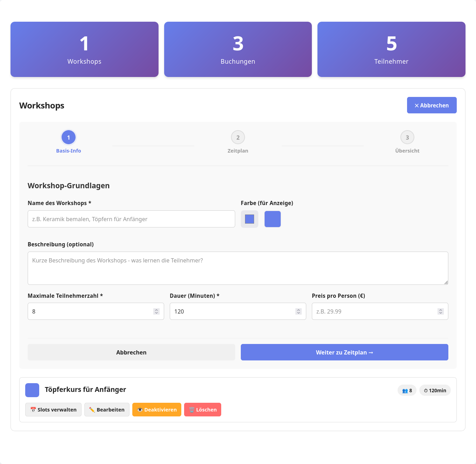
Task: Increase Maximale Teilnehmerzahl with up arrow
Action: [x=156, y=309]
